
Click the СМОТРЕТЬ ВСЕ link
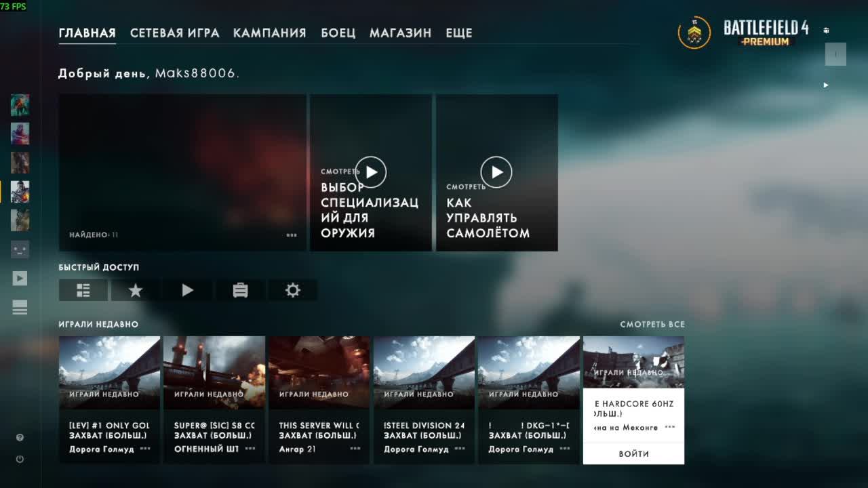click(x=652, y=325)
